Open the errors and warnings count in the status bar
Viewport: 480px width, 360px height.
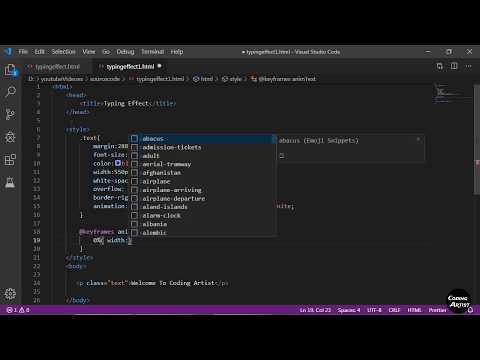click(18, 310)
